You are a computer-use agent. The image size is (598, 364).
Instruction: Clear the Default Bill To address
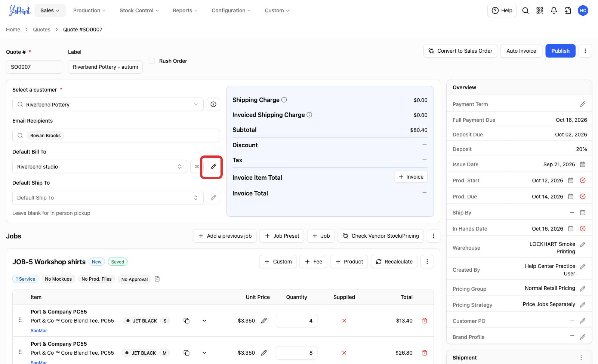[197, 167]
